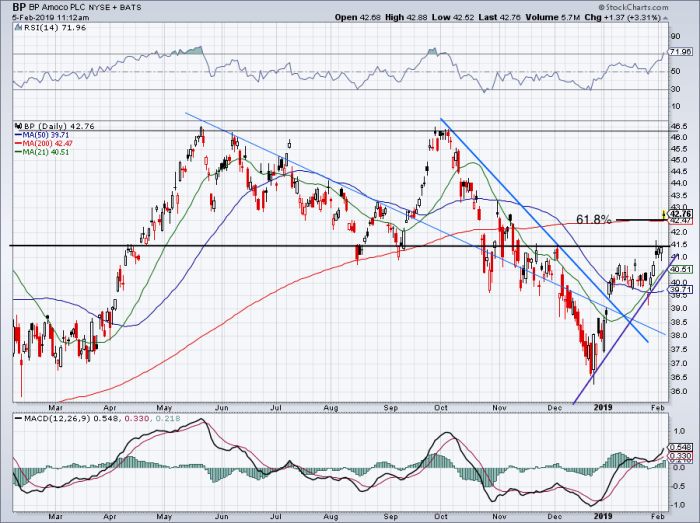
Task: Click the 10 level on the RSI axis
Action: pos(675,106)
